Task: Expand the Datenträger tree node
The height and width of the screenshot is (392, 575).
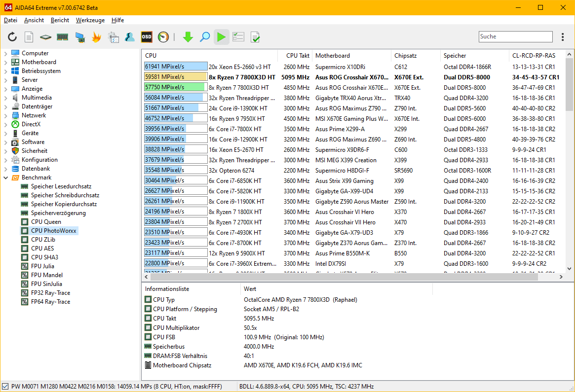Action: (6, 107)
